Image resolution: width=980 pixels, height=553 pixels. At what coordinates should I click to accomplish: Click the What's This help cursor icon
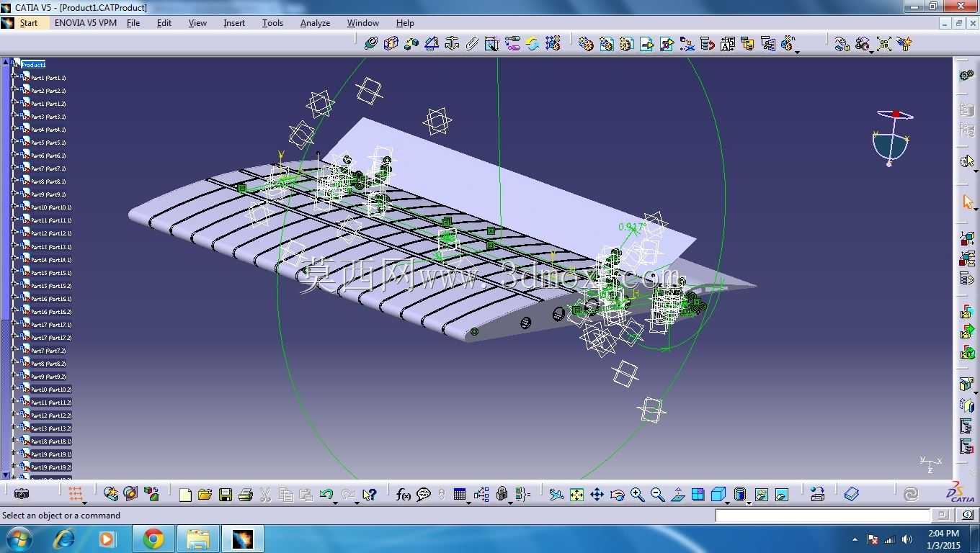pos(369,495)
